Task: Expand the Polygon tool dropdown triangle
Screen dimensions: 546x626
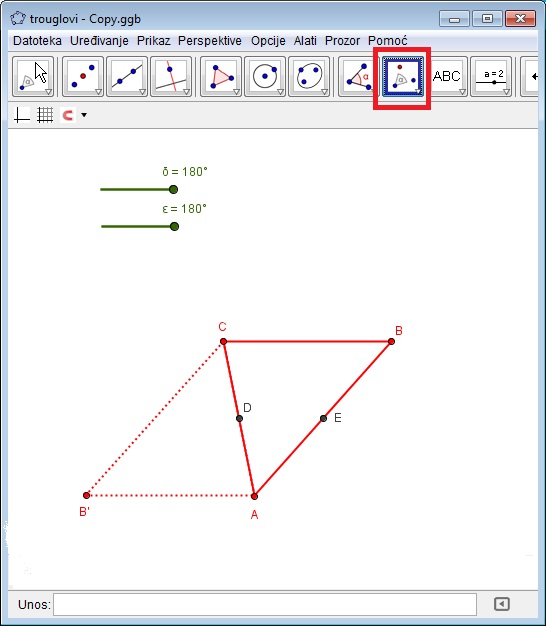Action: coord(236,92)
